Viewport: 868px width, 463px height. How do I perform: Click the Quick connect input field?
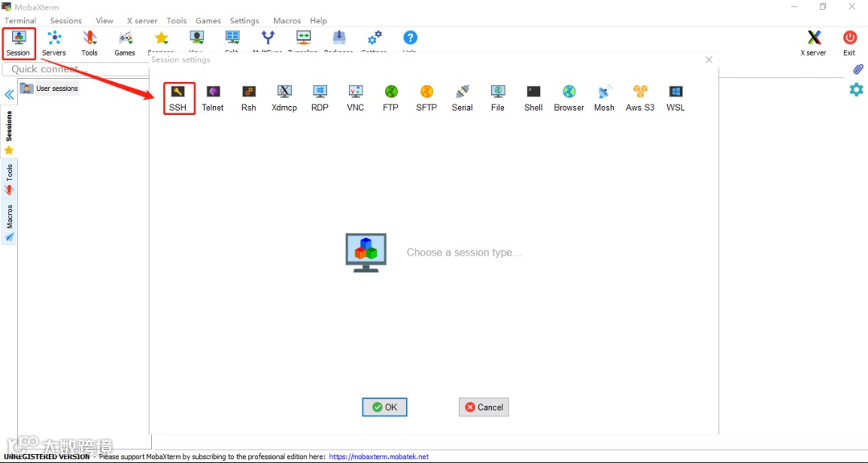(x=76, y=69)
